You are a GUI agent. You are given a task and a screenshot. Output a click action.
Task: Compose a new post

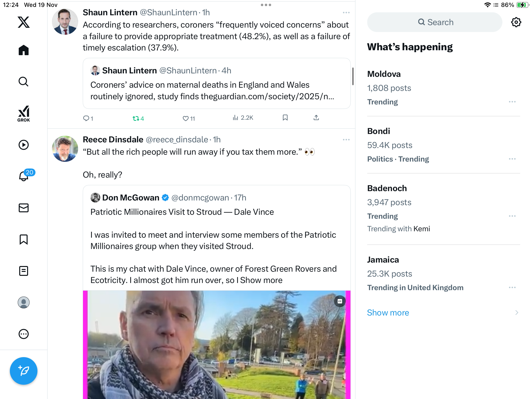point(24,371)
